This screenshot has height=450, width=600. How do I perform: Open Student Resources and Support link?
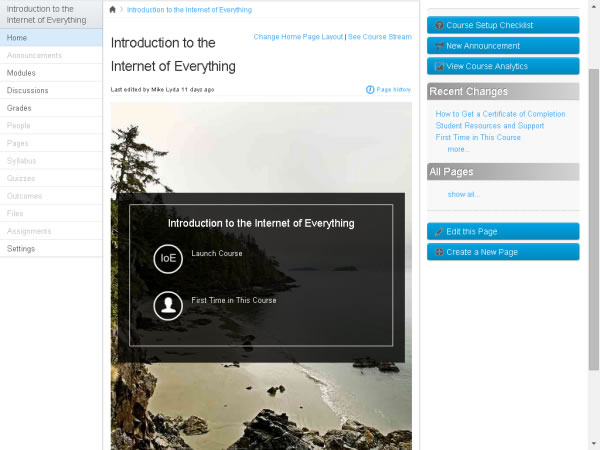(490, 126)
